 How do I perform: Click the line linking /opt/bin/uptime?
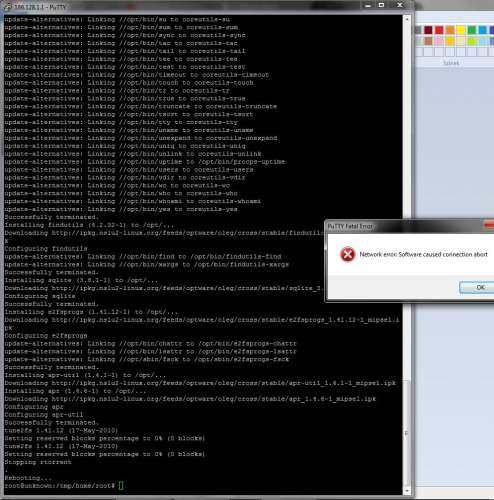145,162
